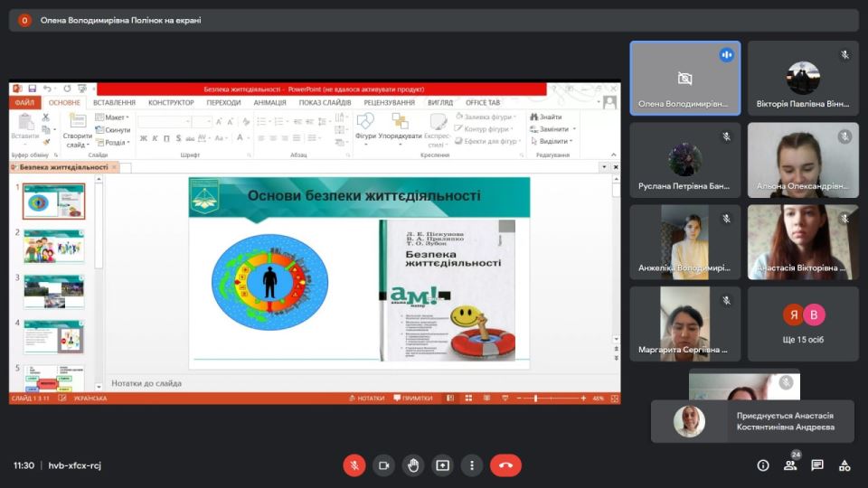Open the activities icon

(844, 465)
